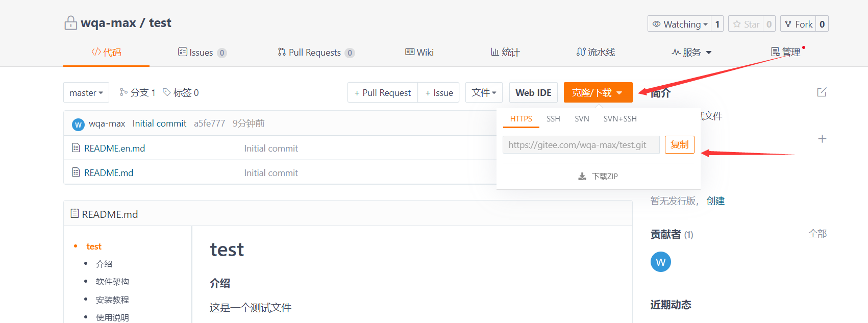Viewport: 868px width, 323px height.
Task: Click the HTTPS clone URL field
Action: (581, 145)
